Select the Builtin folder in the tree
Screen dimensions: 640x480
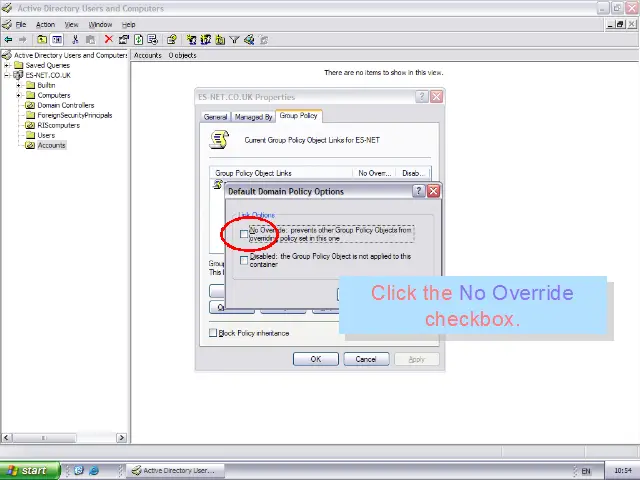(x=46, y=85)
